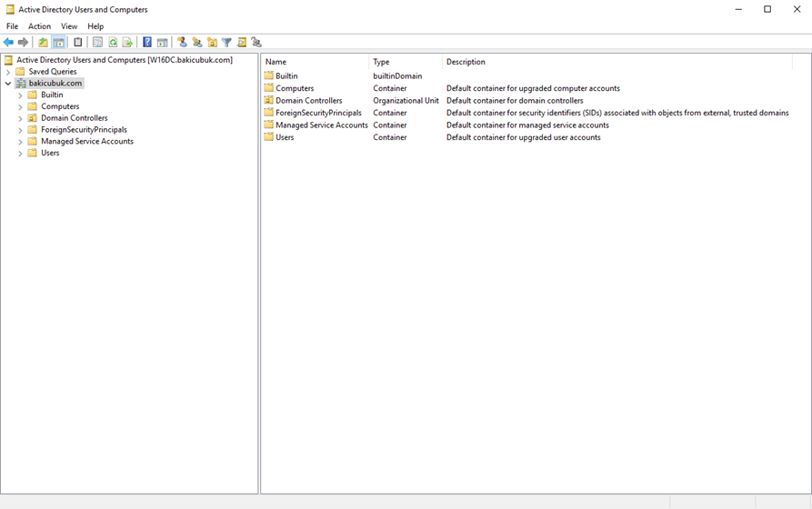Select Users row name in list
The image size is (812, 509).
pos(285,137)
